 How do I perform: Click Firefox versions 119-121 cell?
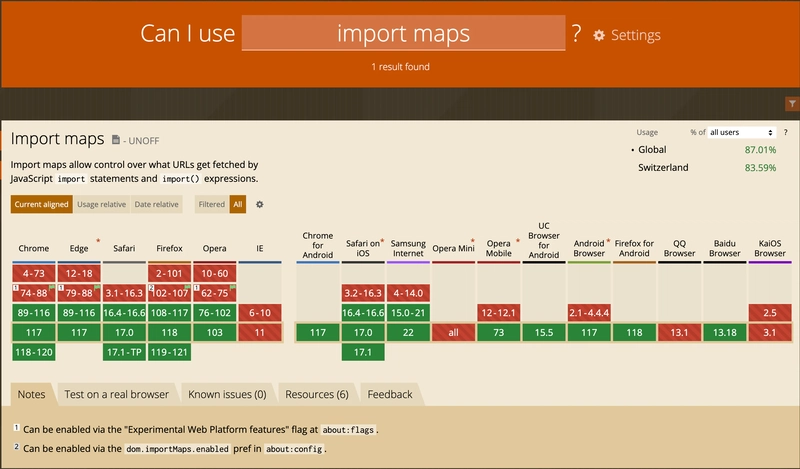(x=169, y=352)
